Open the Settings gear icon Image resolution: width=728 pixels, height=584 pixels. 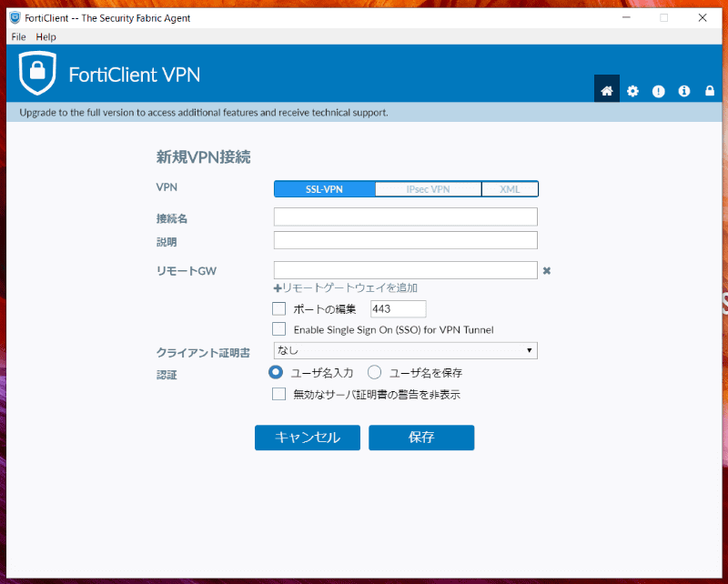[x=632, y=91]
